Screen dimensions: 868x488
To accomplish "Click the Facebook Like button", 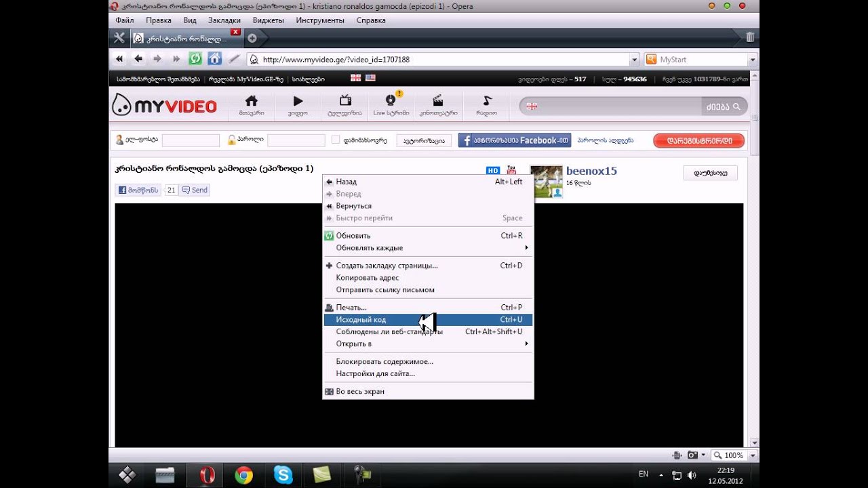I will point(138,190).
